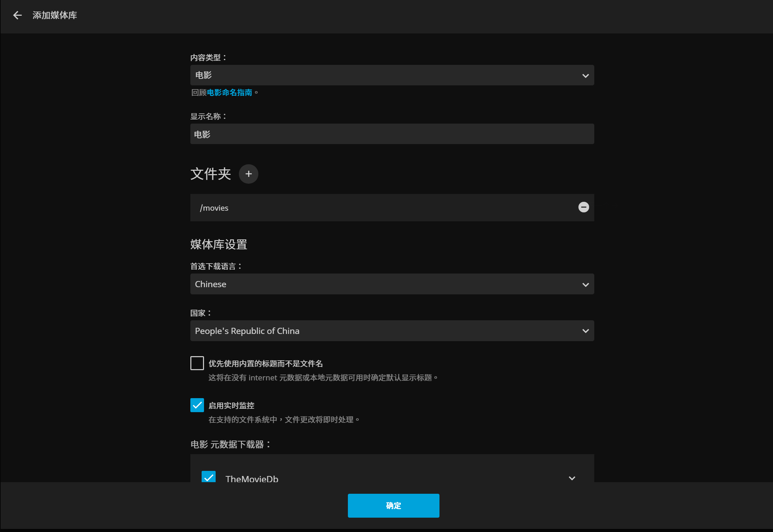773x532 pixels.
Task: Disable the real-time monitoring checkbox
Action: point(197,405)
